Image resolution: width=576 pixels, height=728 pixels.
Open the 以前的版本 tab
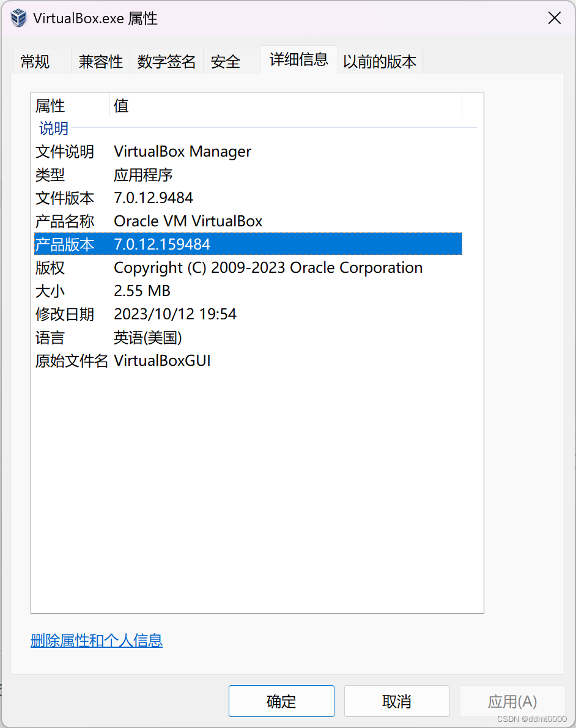click(379, 61)
